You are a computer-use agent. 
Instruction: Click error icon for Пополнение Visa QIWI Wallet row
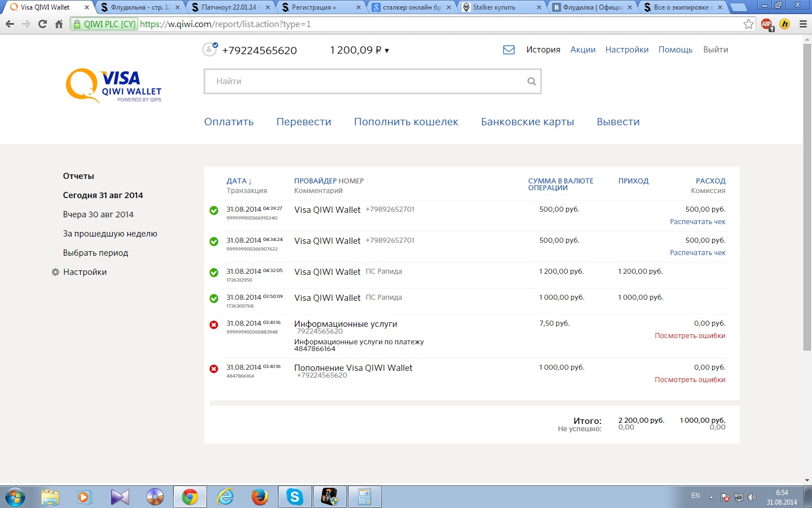click(214, 369)
